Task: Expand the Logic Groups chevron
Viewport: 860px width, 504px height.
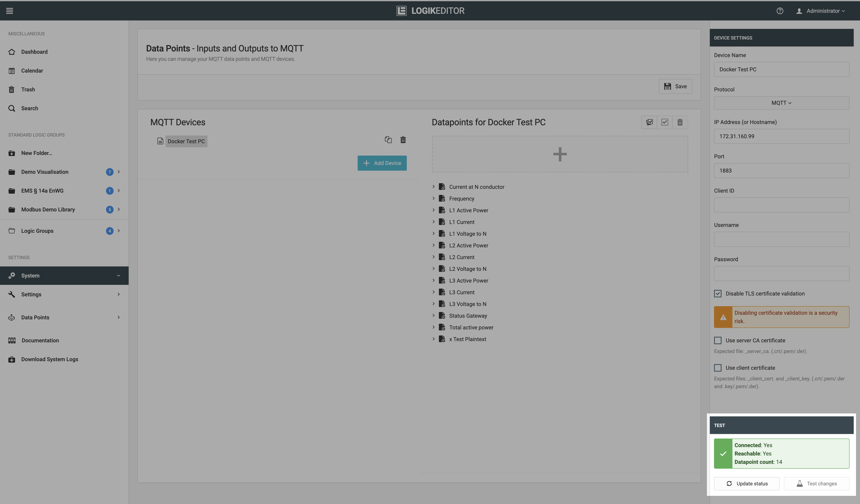Action: click(x=118, y=231)
